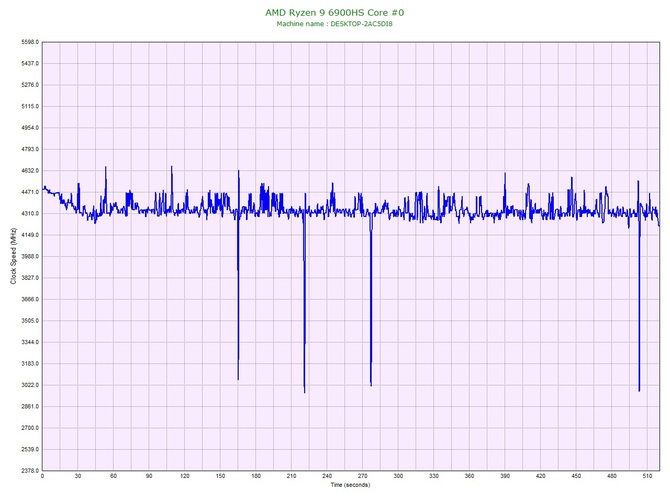This screenshot has width=670, height=502.
Task: Select the x-axis tick label 330
Action: pos(434,476)
